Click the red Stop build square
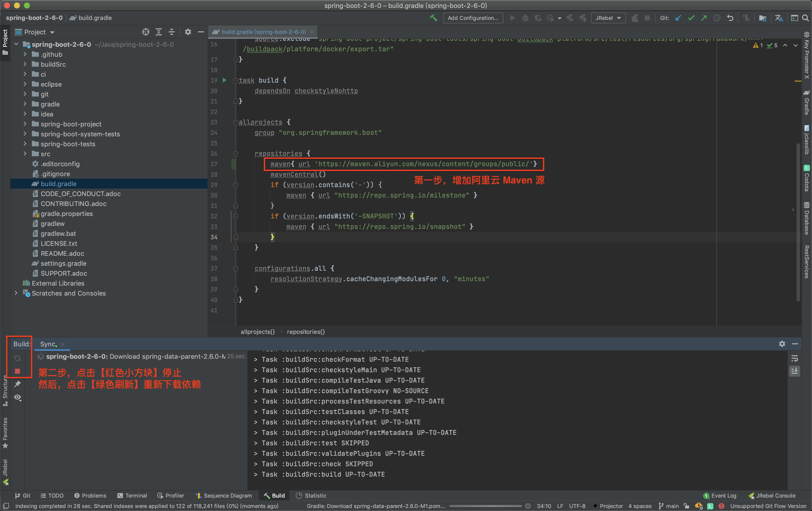812x511 pixels. click(x=17, y=371)
